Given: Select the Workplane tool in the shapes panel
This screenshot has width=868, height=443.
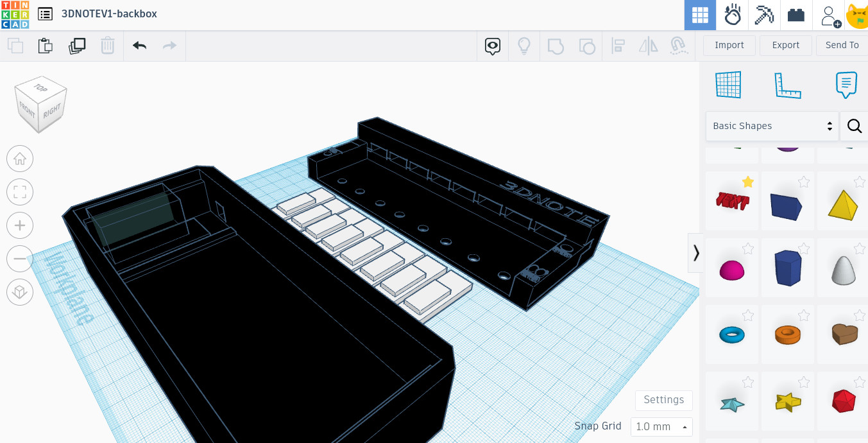Looking at the screenshot, I should click(x=728, y=84).
